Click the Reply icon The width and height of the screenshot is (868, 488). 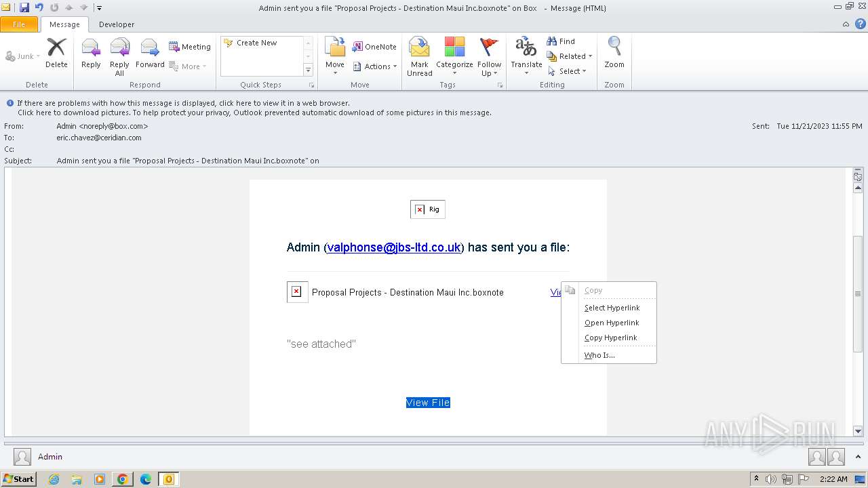coord(91,53)
